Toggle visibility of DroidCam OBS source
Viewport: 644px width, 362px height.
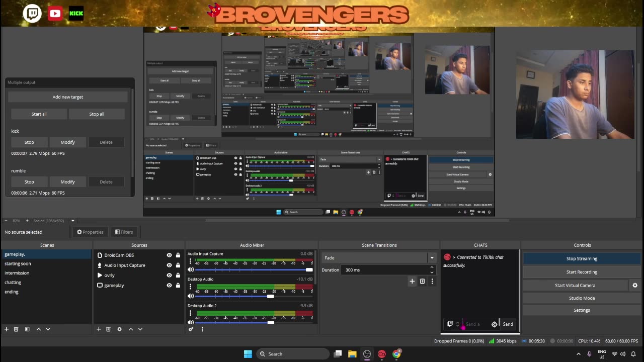click(x=169, y=255)
